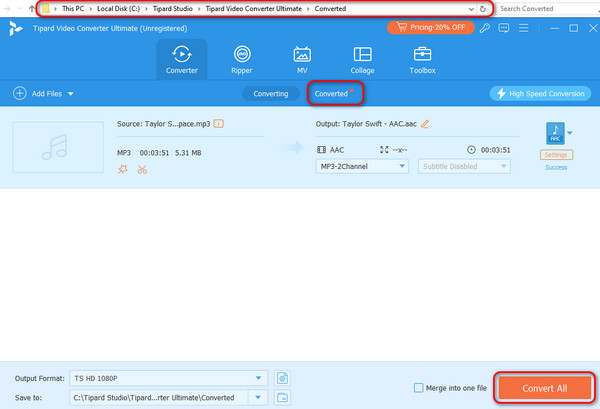Screen dimensions: 600x409
Task: Click Tipard Studio in the breadcrumb
Action: coord(173,8)
